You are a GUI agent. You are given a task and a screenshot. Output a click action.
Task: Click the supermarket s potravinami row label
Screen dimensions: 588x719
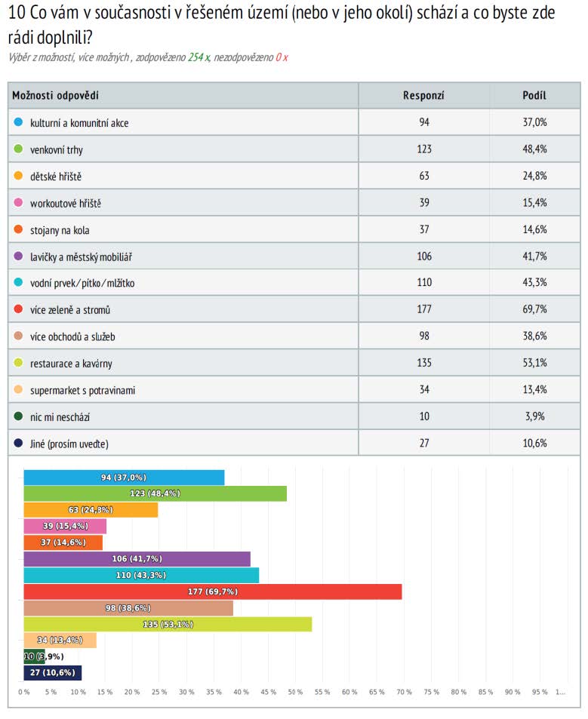click(82, 390)
